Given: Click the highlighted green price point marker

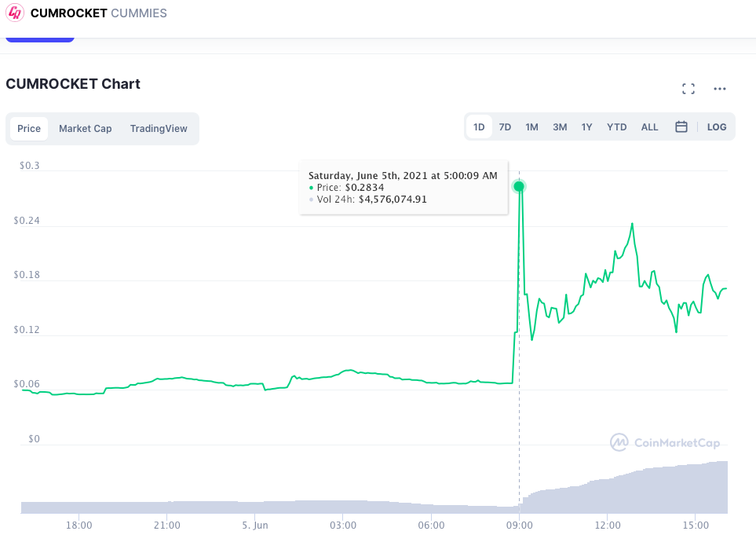Looking at the screenshot, I should (519, 186).
